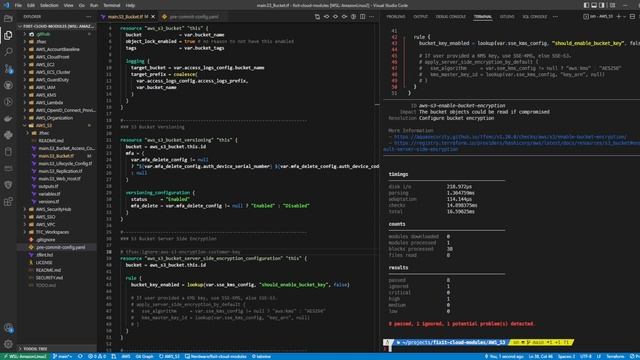This screenshot has height=360, width=640.
Task: Click the Explorer more actions ellipsis
Action: 89,17
